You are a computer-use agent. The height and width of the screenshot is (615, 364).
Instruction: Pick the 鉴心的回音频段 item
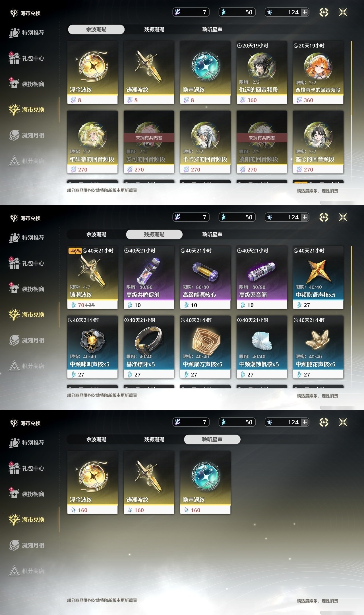click(x=318, y=142)
